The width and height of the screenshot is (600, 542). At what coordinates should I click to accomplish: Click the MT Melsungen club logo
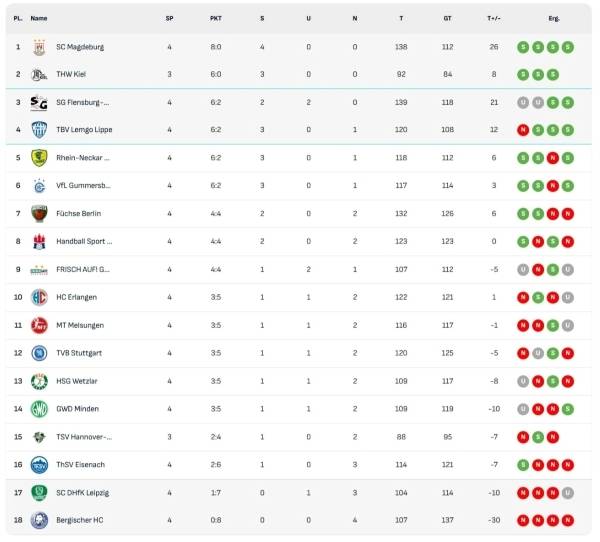(x=39, y=325)
